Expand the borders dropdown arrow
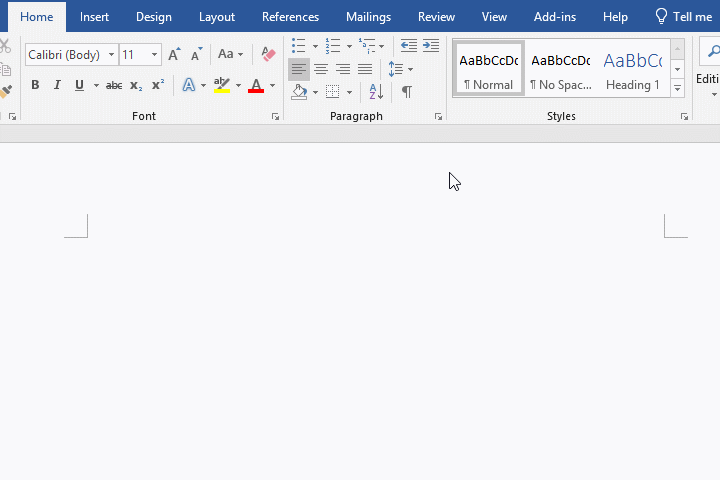 (349, 92)
